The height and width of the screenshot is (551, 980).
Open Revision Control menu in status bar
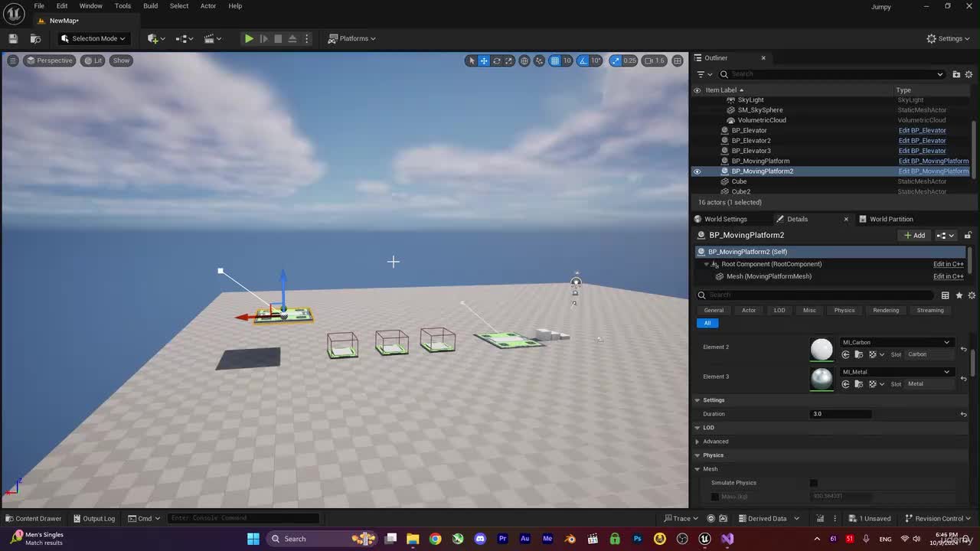coord(938,519)
